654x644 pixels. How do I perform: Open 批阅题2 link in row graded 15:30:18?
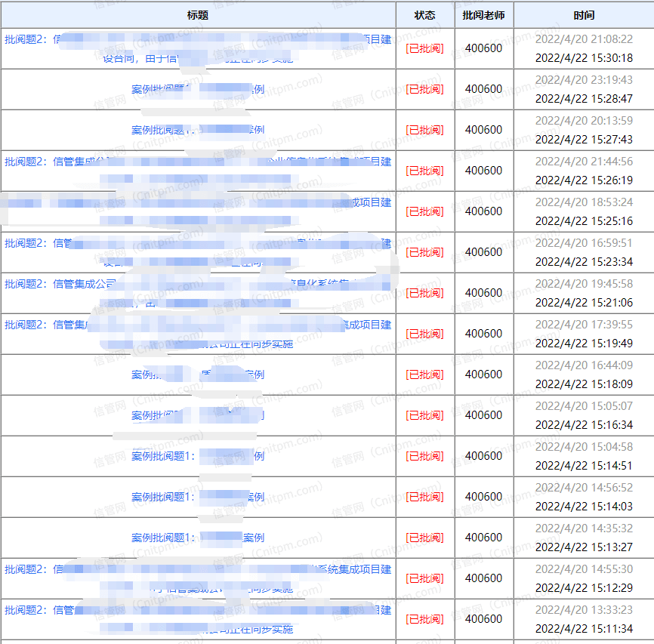[x=27, y=39]
